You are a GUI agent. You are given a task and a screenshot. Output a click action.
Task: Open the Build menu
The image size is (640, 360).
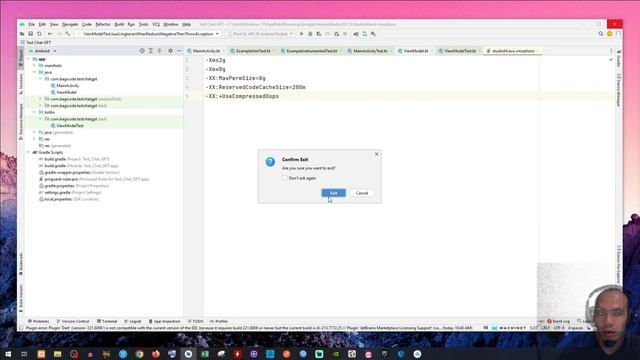[x=119, y=24]
